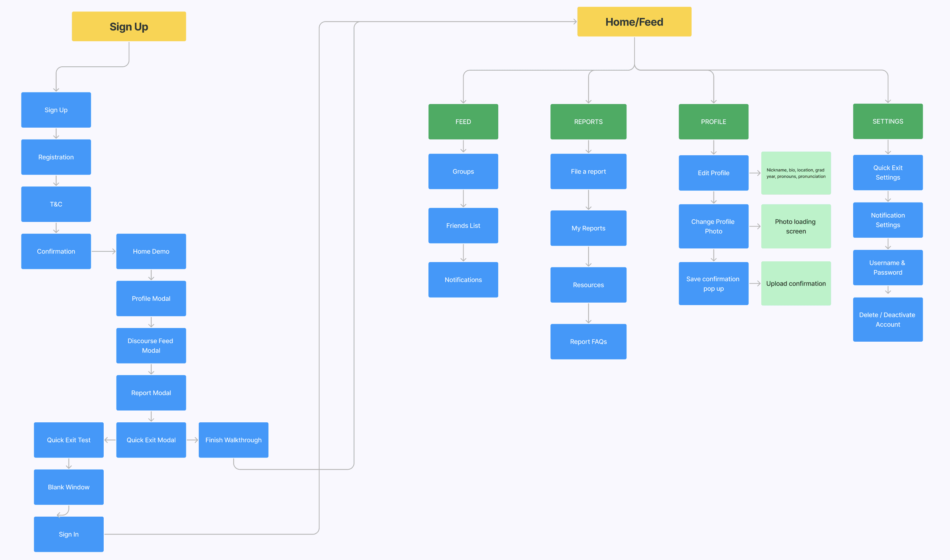This screenshot has height=560, width=950.
Task: Click the Quick Exit Test node
Action: (x=69, y=440)
